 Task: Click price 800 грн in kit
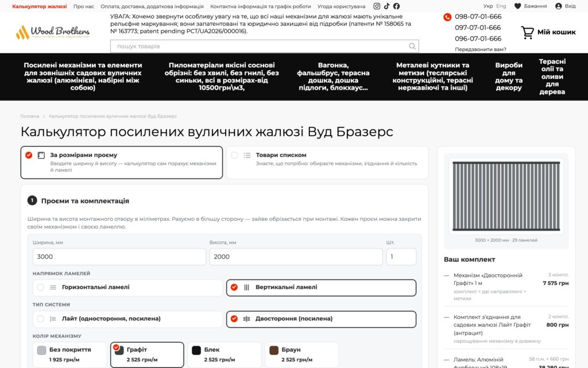click(557, 325)
